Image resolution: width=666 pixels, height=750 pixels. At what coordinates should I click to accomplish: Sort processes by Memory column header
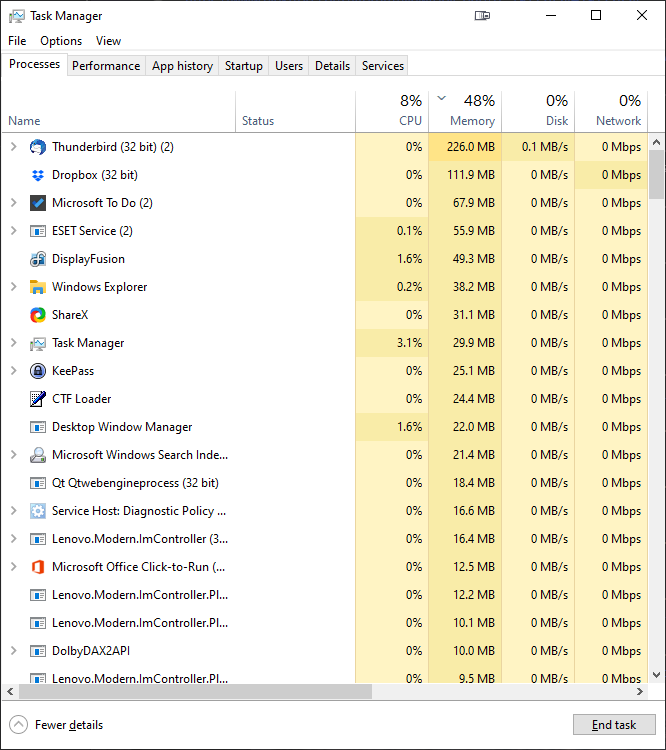pyautogui.click(x=465, y=111)
